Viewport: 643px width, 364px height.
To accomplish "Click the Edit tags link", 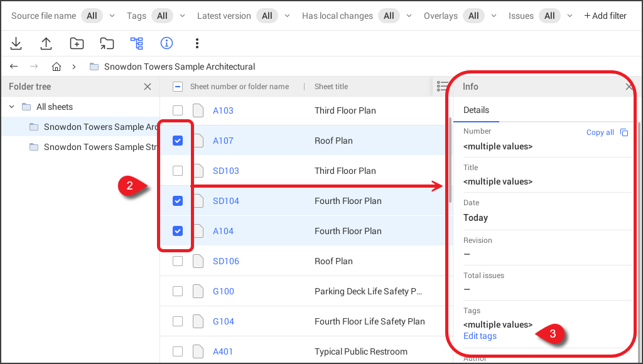I will (480, 336).
